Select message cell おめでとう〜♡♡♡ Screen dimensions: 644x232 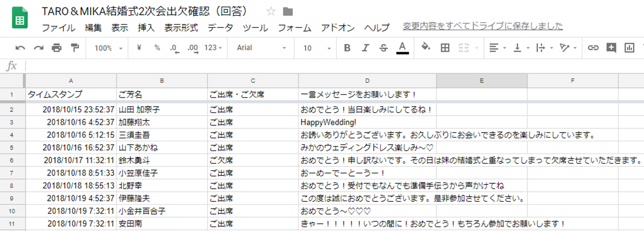click(368, 211)
